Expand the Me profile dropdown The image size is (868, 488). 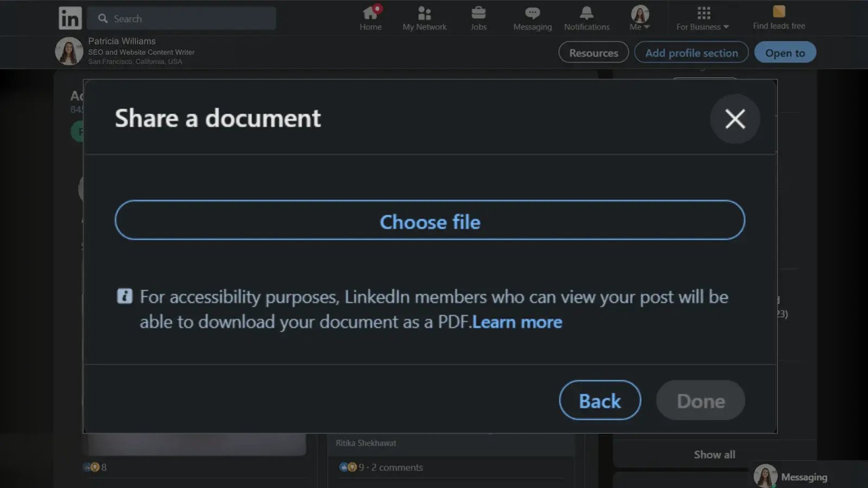640,18
